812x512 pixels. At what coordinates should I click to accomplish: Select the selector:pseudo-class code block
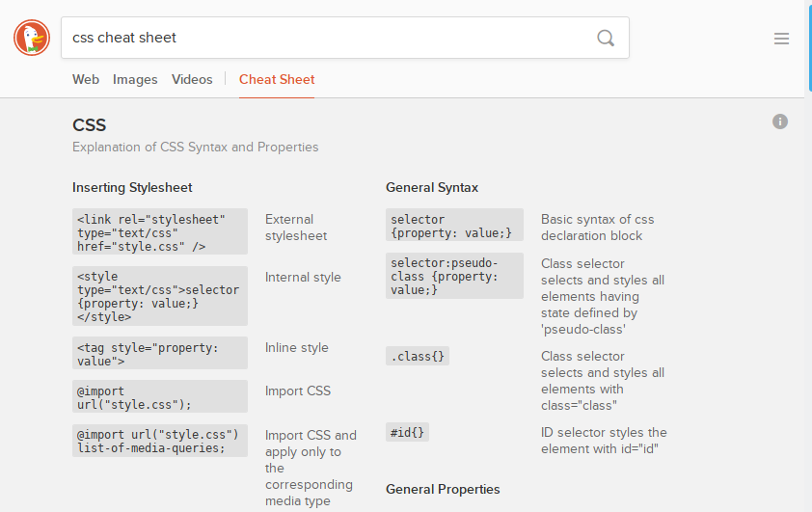[454, 276]
